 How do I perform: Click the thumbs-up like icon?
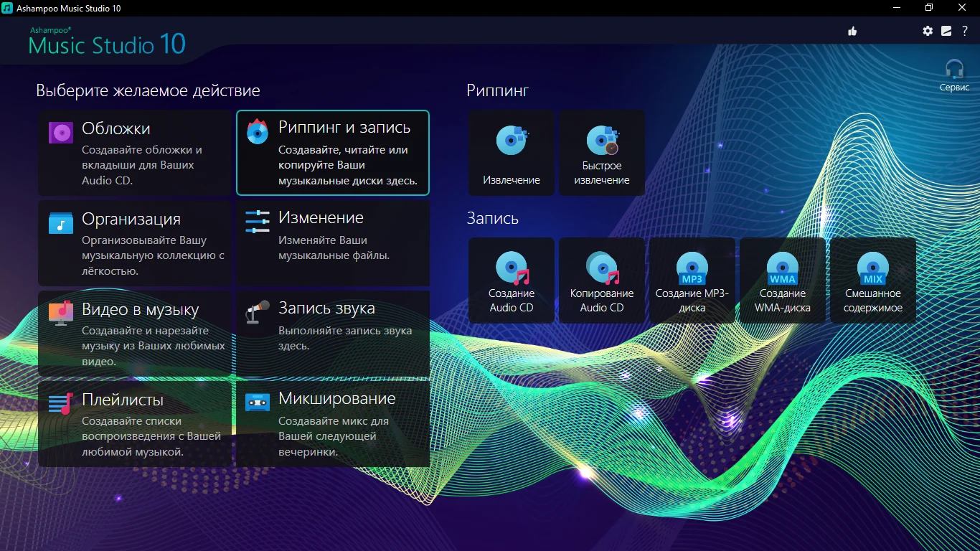(852, 31)
